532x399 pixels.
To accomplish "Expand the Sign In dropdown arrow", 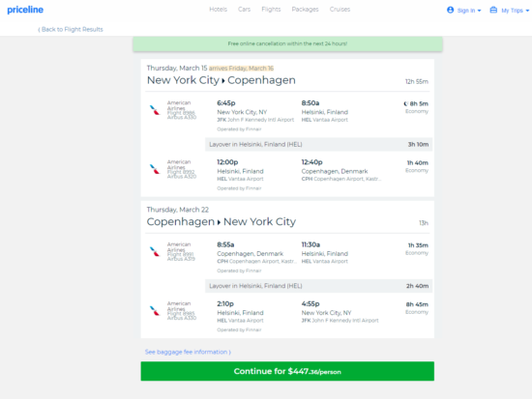I will point(479,11).
